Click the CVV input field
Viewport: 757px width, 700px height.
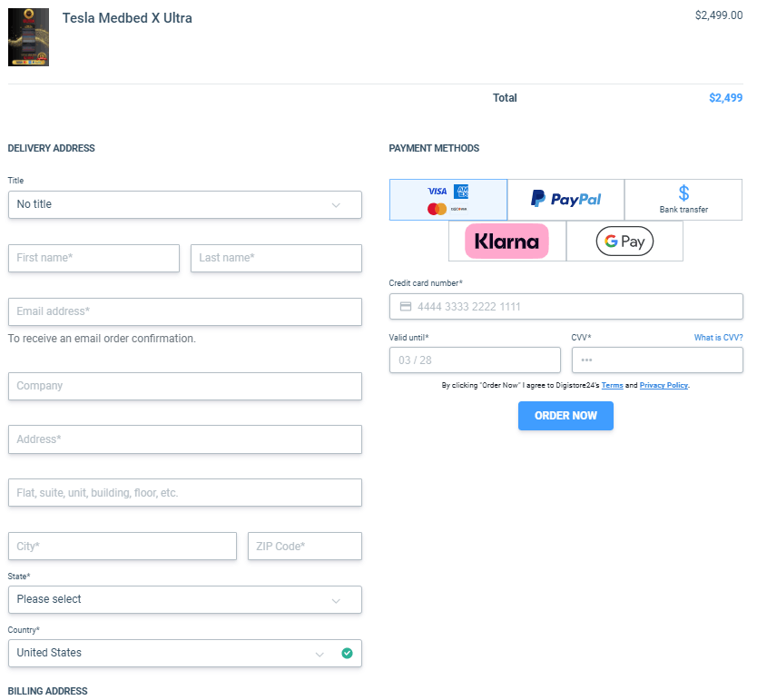coord(657,360)
